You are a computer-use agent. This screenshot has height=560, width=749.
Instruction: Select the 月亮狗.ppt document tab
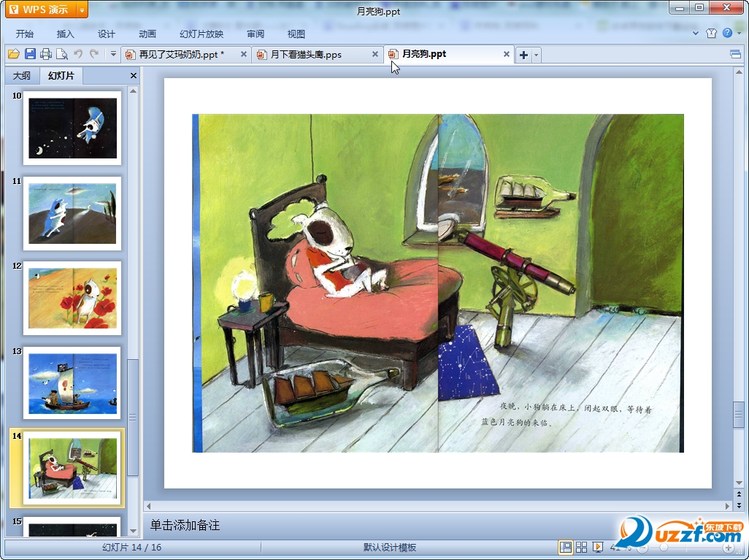[x=424, y=54]
